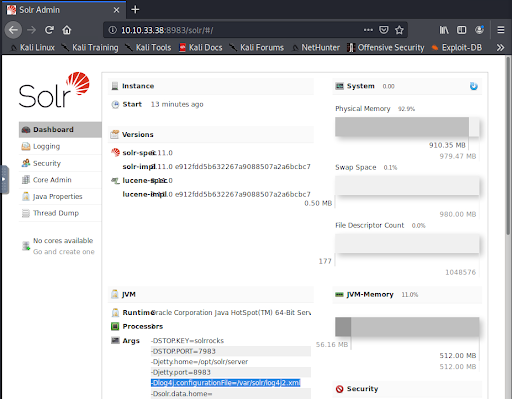The height and width of the screenshot is (399, 512).
Task: Click the -DSTOP.PORT=7983 argument
Action: point(183,351)
